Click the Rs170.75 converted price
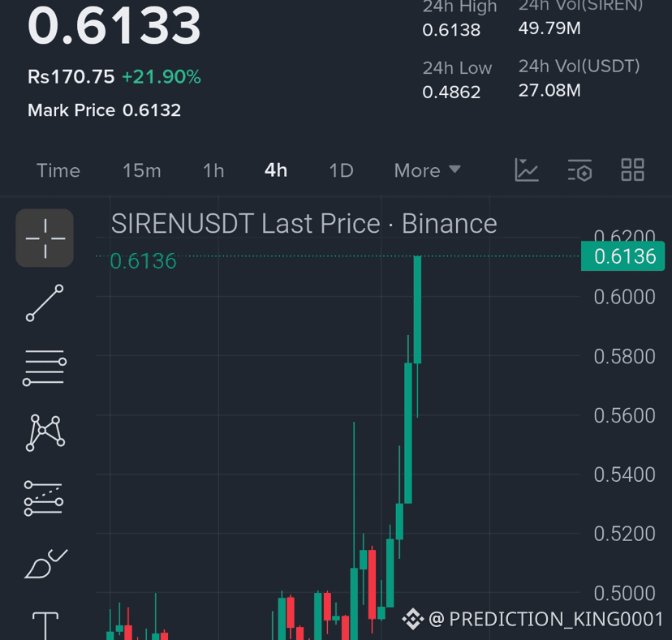The image size is (672, 640). click(x=71, y=77)
